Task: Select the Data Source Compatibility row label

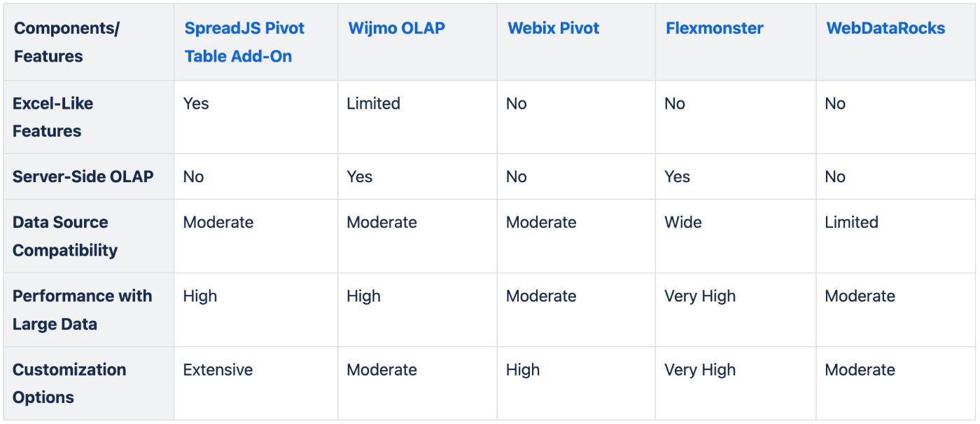Action: pos(64,236)
